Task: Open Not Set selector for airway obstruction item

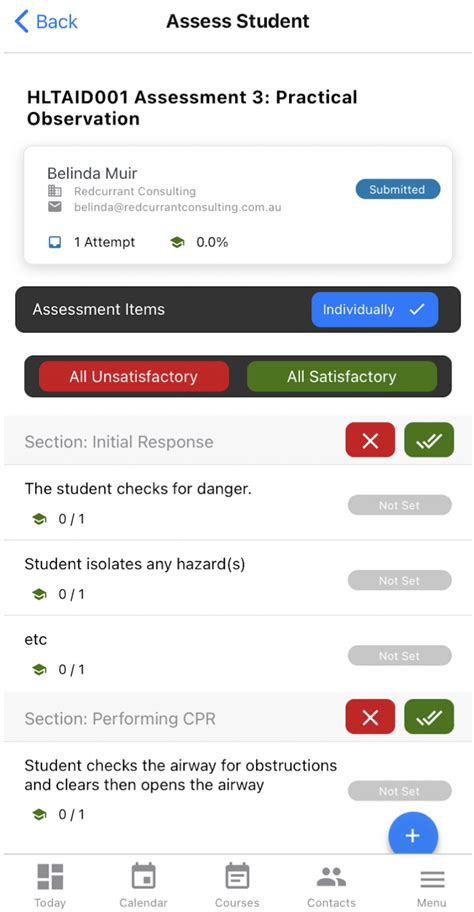Action: [x=400, y=790]
